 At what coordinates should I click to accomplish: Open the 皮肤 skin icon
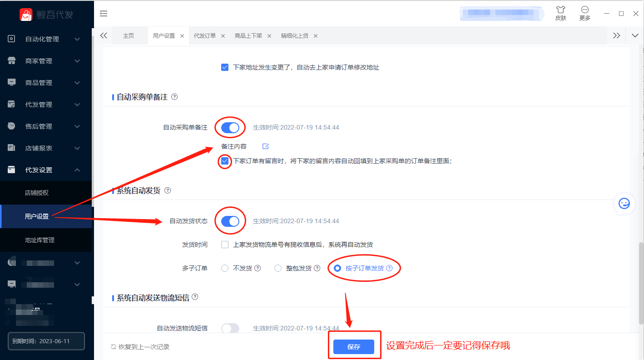point(560,10)
